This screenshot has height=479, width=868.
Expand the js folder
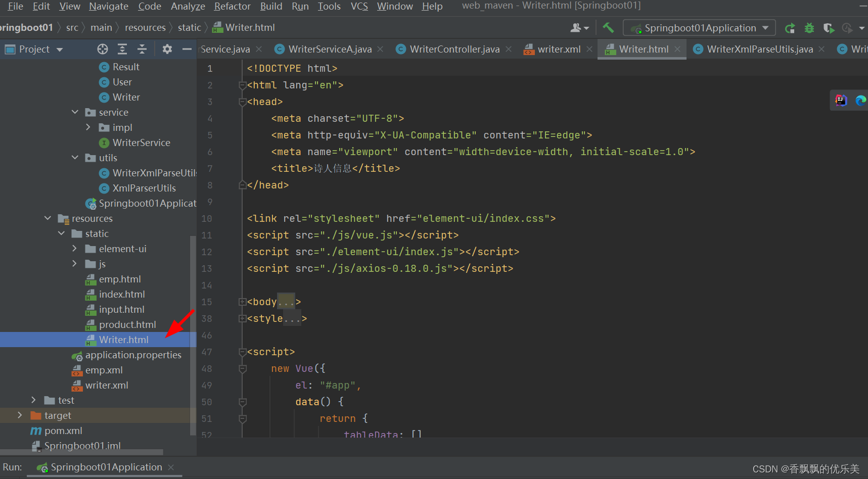(x=75, y=263)
